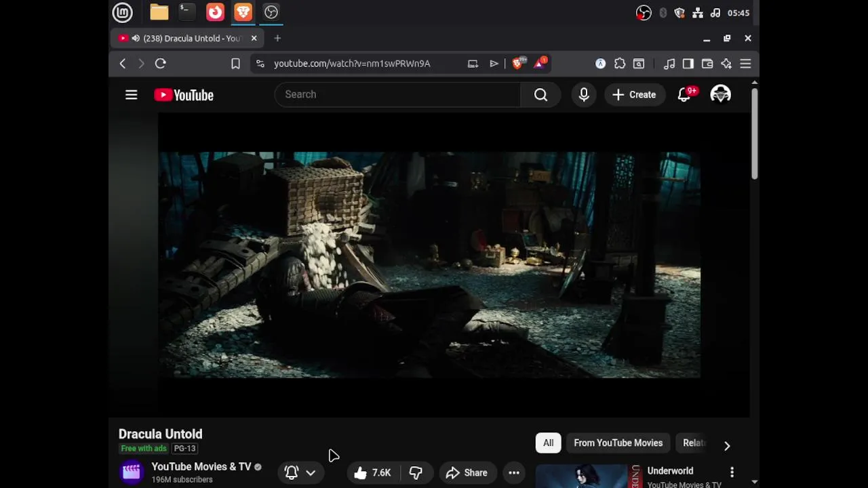Open the Firefox launcher in panel
Viewport: 868px width, 488px height.
(x=215, y=12)
